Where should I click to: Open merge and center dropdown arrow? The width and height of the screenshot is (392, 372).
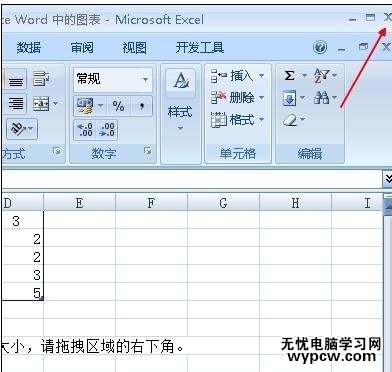tap(55, 103)
